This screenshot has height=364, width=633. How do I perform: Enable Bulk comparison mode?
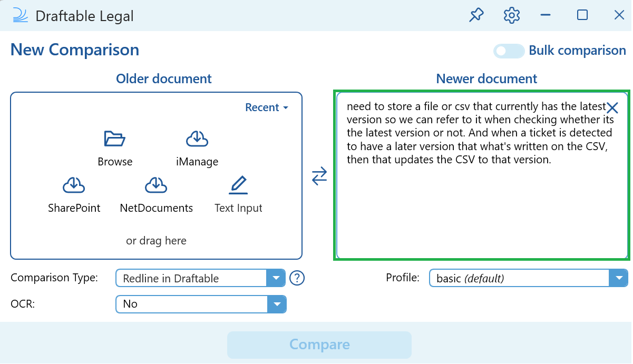pyautogui.click(x=508, y=51)
